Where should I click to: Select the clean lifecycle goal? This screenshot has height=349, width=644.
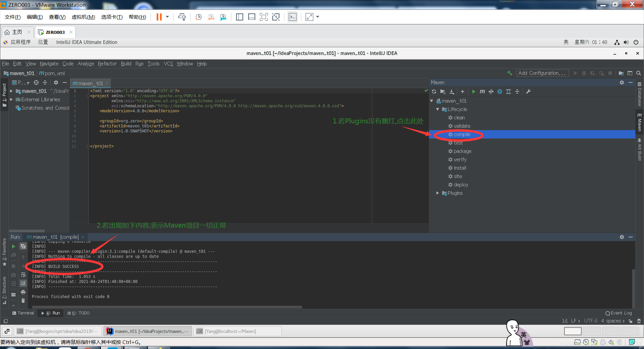pos(459,118)
